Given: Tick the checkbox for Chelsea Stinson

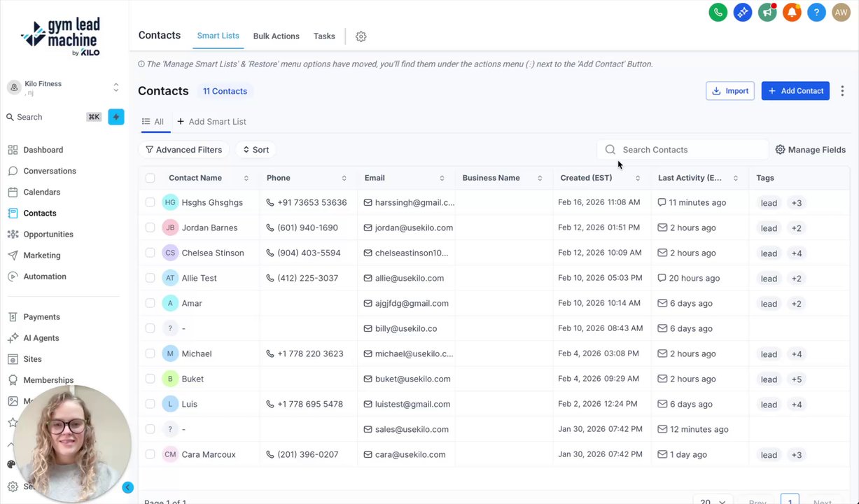Looking at the screenshot, I should (x=150, y=253).
